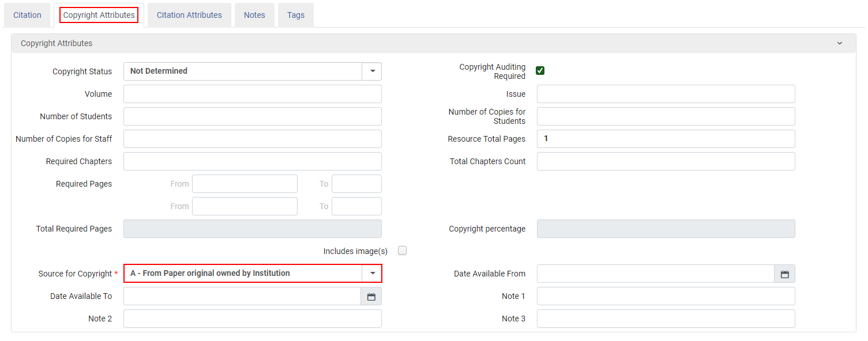This screenshot has height=341, width=868.
Task: Click the "Copyright Status" label
Action: pyautogui.click(x=82, y=71)
